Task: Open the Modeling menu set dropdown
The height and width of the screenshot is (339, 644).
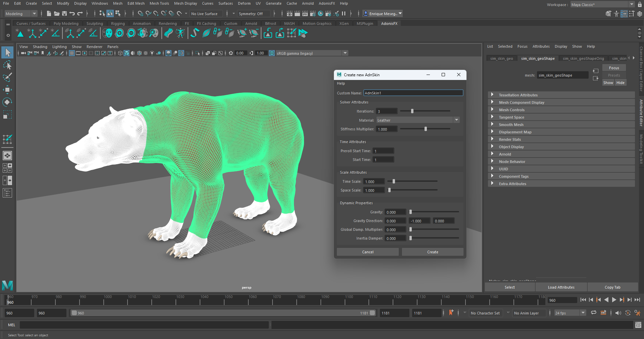Action: tap(21, 13)
